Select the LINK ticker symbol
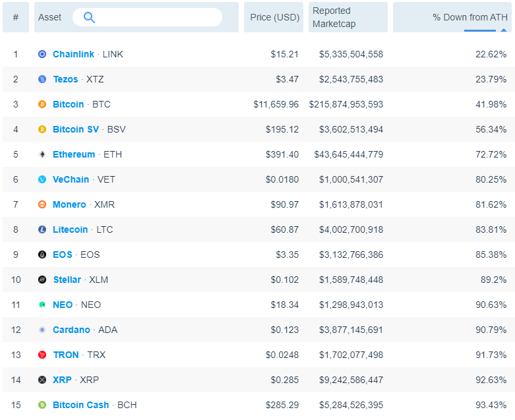The width and height of the screenshot is (515, 420). (113, 54)
